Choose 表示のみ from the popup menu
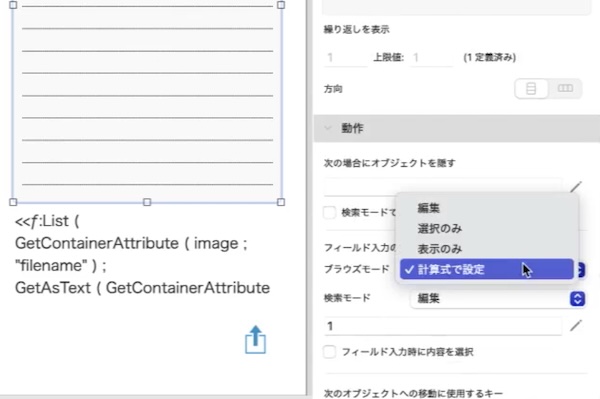 (486, 249)
